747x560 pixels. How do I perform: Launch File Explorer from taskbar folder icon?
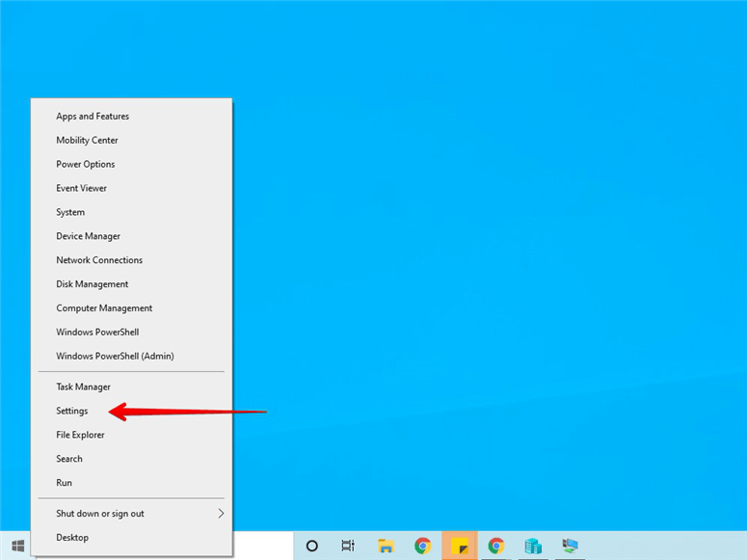click(x=386, y=546)
